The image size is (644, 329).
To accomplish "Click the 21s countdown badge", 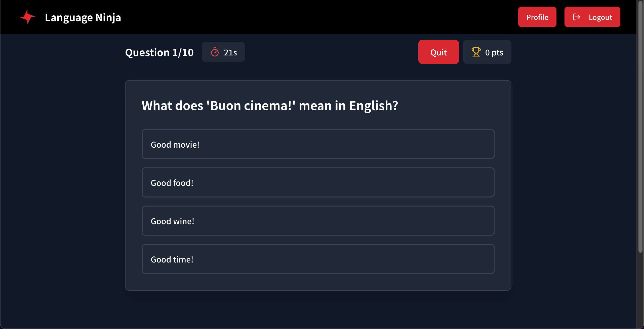I will [x=223, y=52].
